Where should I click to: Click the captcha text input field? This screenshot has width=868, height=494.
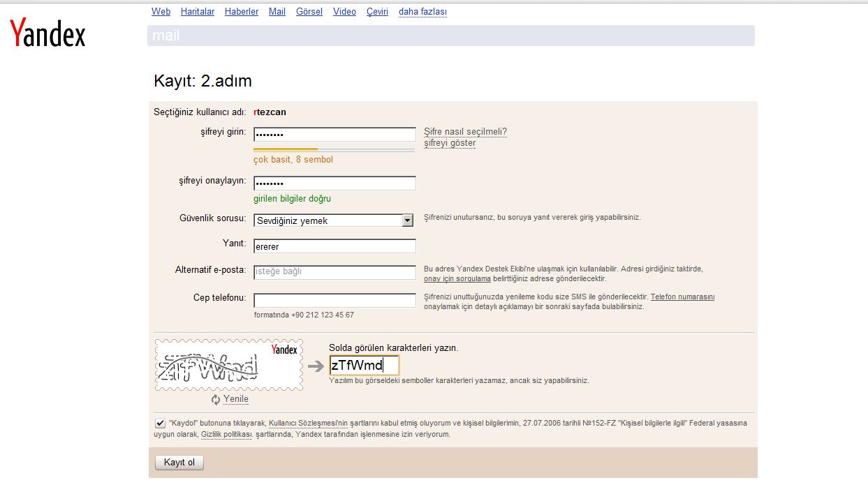[x=364, y=366]
